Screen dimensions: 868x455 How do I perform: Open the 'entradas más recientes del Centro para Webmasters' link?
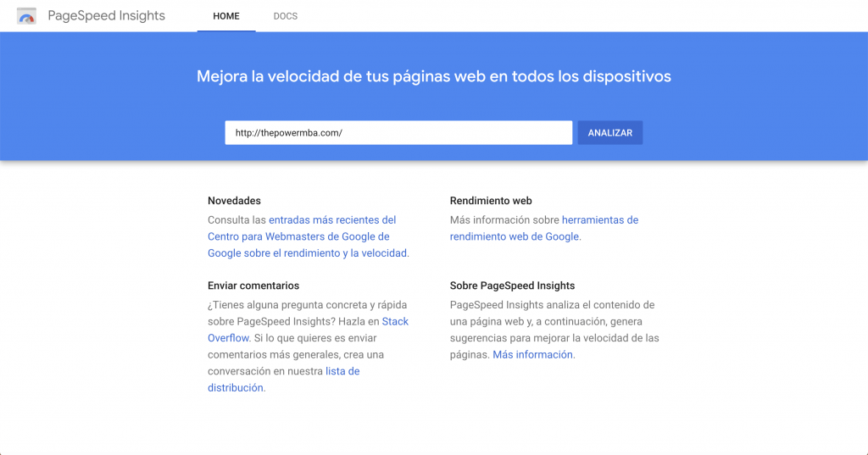click(x=308, y=236)
